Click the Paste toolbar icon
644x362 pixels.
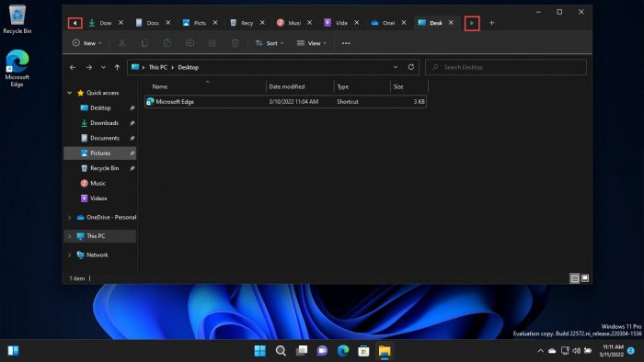pyautogui.click(x=167, y=43)
